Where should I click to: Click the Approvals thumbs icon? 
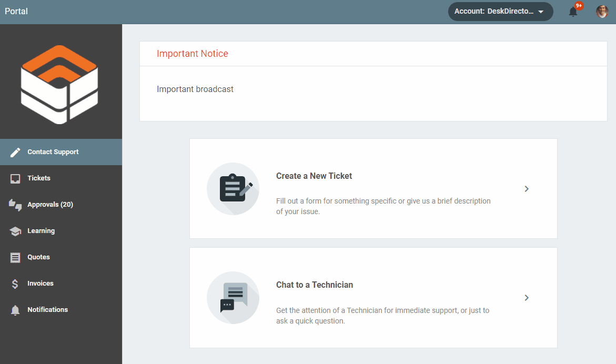(15, 205)
